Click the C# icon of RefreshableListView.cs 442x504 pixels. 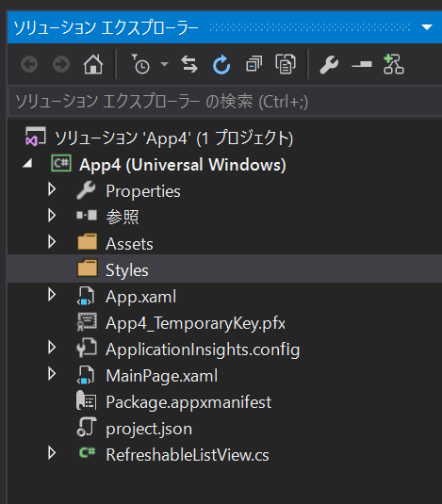coord(87,452)
